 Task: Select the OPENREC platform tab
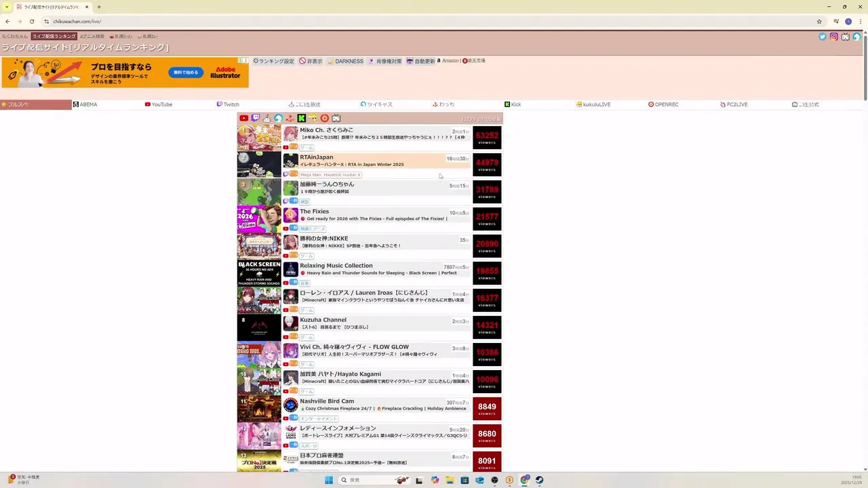[x=683, y=104]
